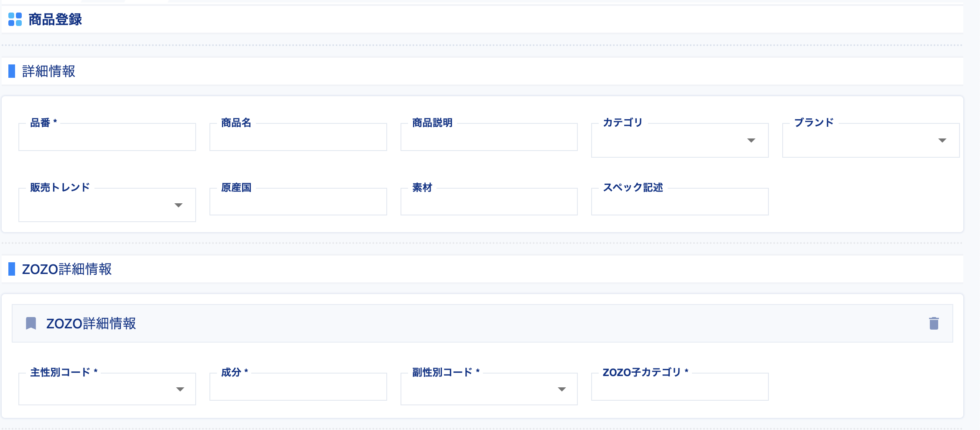Click the bookmark icon in ZOZO詳細情報 card
Viewport: 980px width, 430px height.
click(x=31, y=323)
